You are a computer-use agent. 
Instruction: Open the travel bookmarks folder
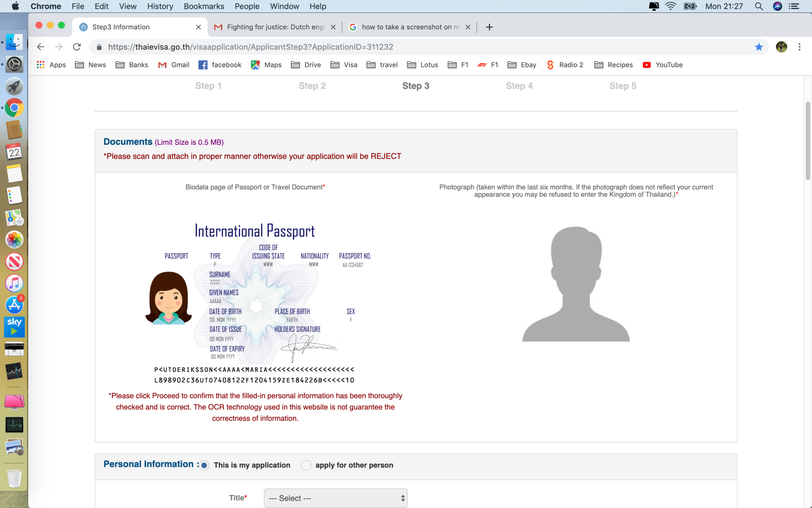coord(382,65)
